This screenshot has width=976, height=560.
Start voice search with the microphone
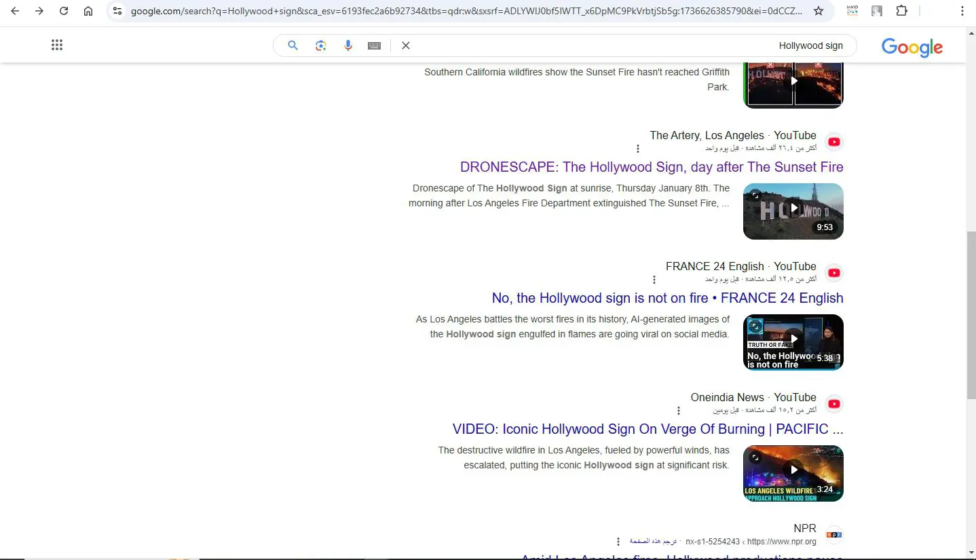click(348, 45)
